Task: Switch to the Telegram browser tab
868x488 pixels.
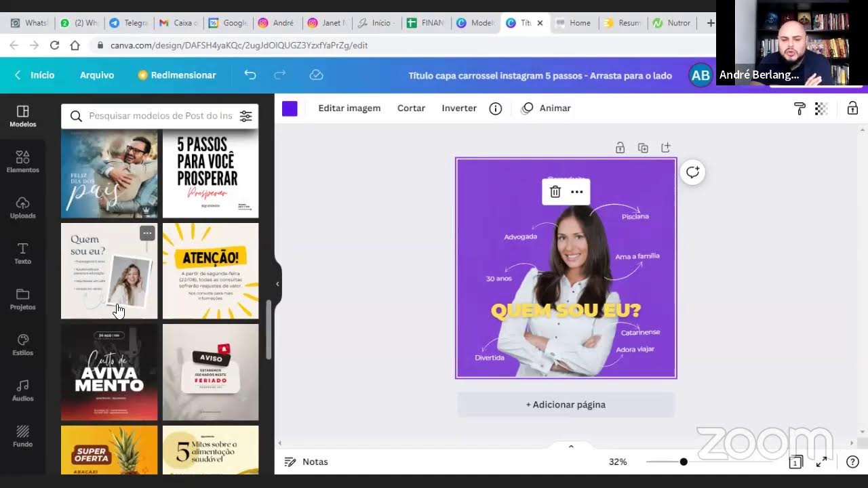Action: [x=128, y=23]
